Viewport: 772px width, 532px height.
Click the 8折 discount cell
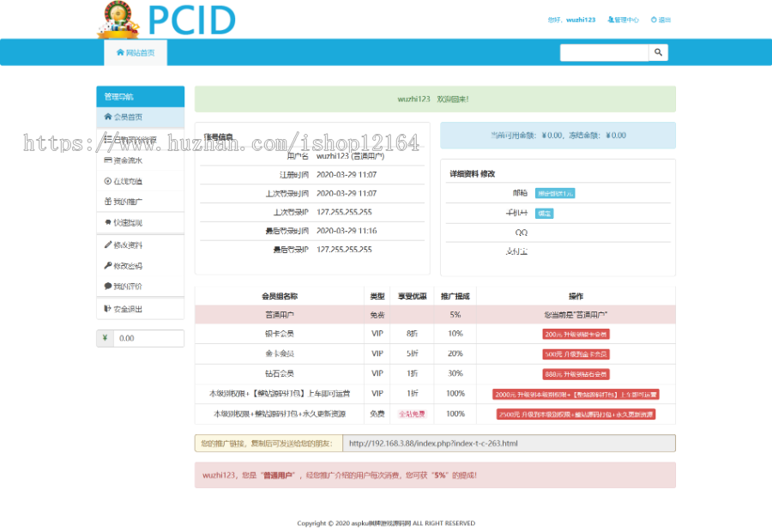point(412,334)
